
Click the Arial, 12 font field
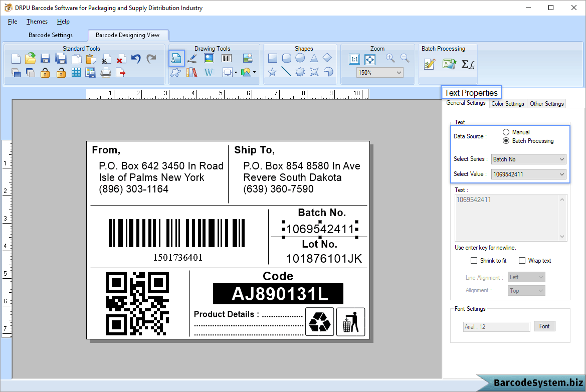pyautogui.click(x=497, y=327)
